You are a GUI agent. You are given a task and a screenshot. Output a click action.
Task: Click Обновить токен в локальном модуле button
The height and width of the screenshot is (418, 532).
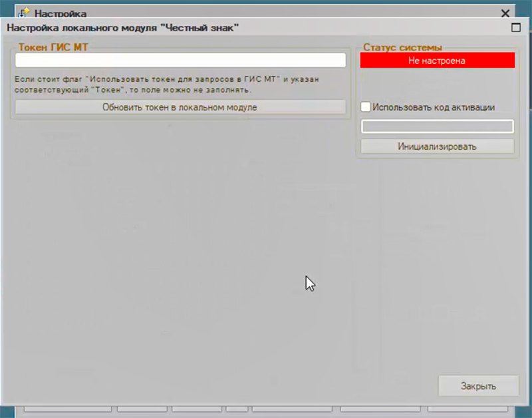[180, 107]
